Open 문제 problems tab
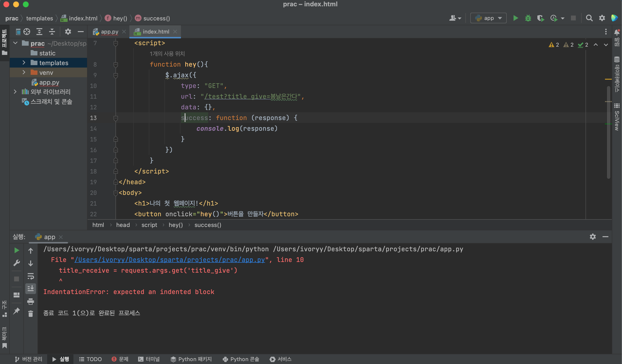 (x=120, y=359)
